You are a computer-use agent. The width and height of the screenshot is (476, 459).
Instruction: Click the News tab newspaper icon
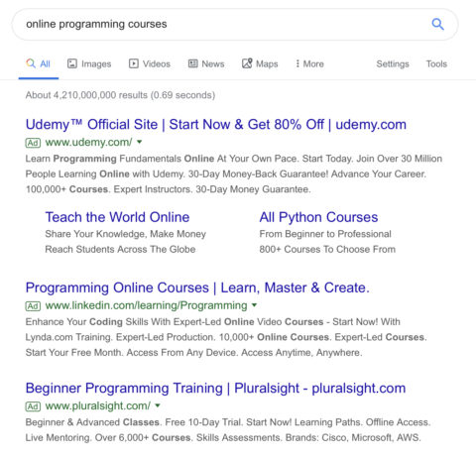click(192, 63)
